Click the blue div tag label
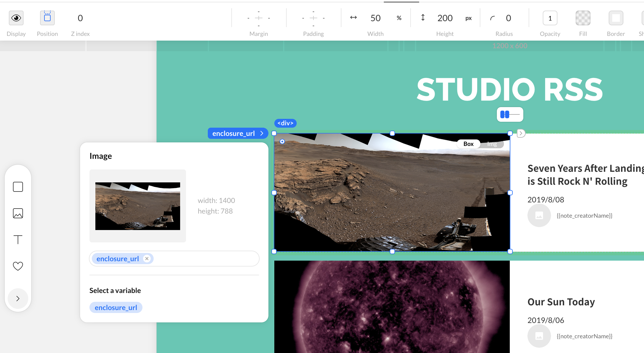The image size is (644, 353). point(285,123)
